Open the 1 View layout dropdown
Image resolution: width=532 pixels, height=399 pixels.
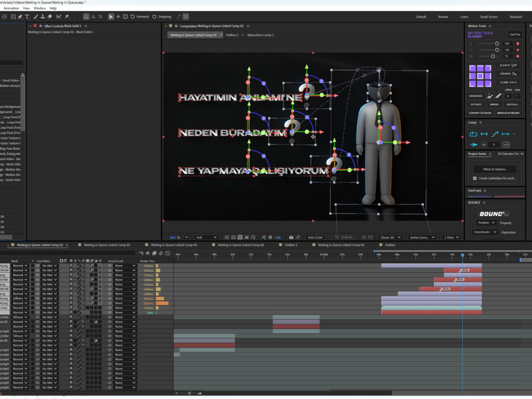(x=452, y=237)
